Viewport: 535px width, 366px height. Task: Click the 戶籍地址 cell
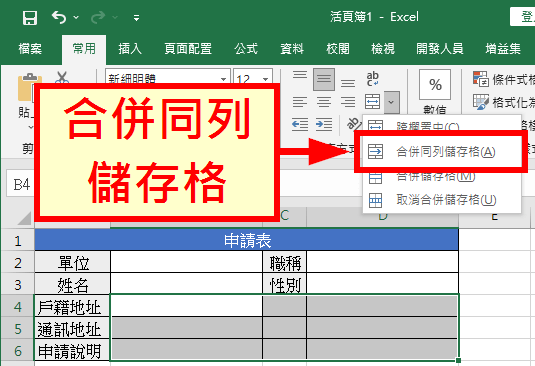pyautogui.click(x=72, y=307)
